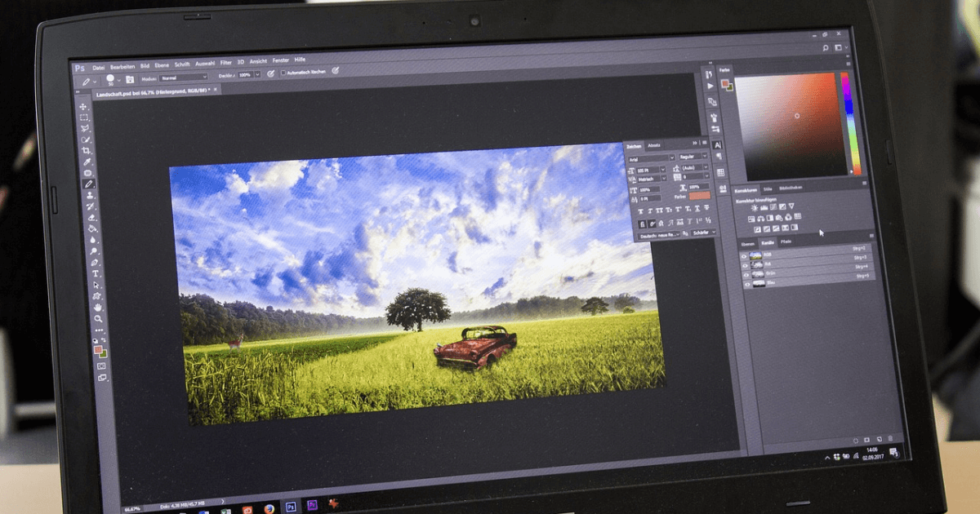The width and height of the screenshot is (980, 514).
Task: Close the Landschaft.psd document tab
Action: coord(216,90)
